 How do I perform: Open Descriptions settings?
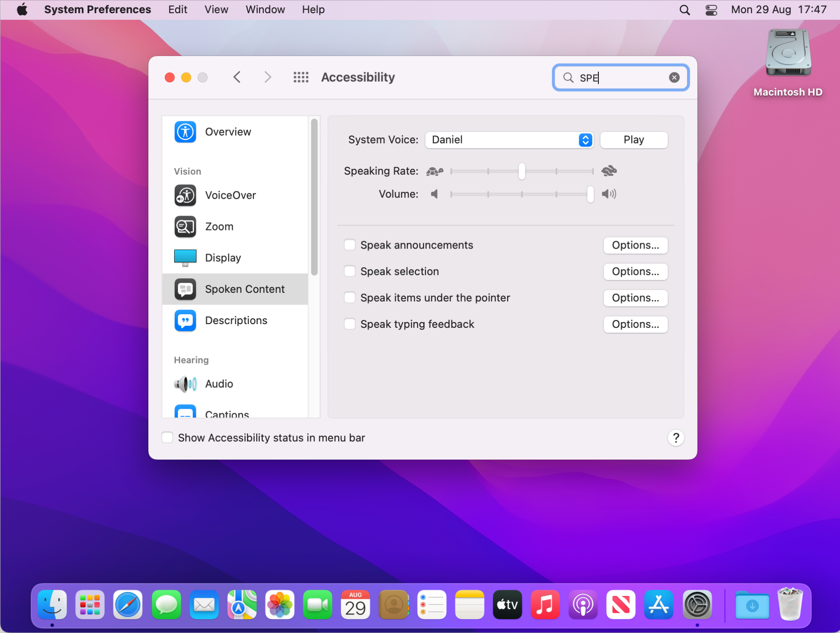click(x=235, y=320)
